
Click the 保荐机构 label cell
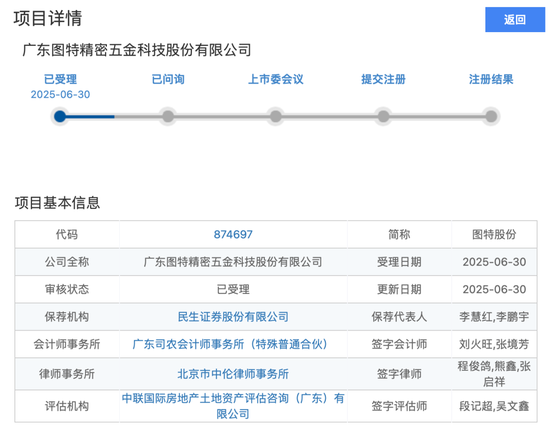click(67, 317)
